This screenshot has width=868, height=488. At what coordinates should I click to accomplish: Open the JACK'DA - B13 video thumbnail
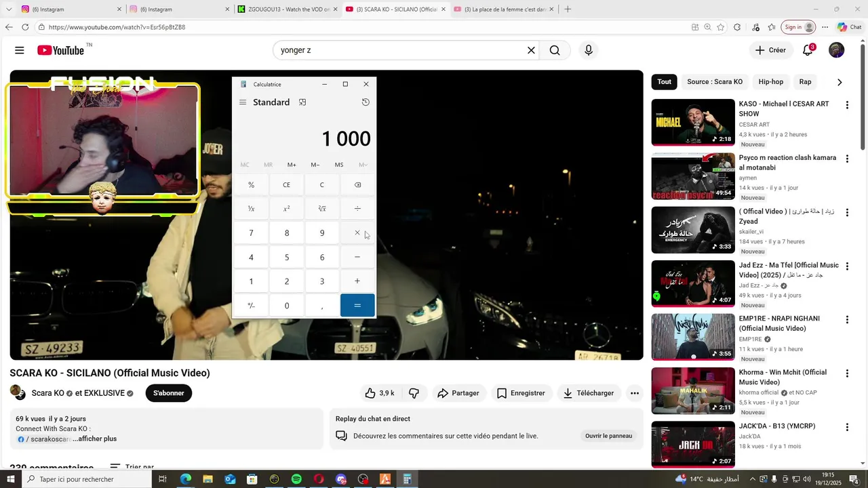coord(693,445)
